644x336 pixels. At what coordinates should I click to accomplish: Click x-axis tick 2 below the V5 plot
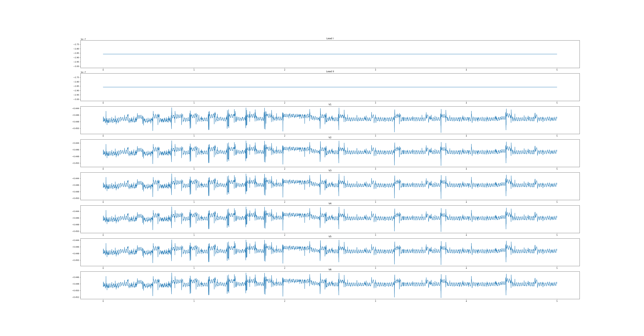(285, 268)
